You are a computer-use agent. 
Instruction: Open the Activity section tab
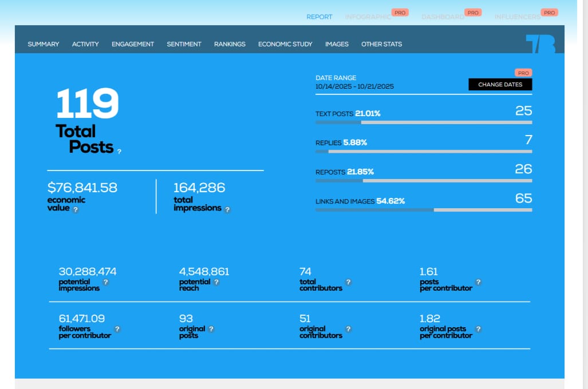85,44
